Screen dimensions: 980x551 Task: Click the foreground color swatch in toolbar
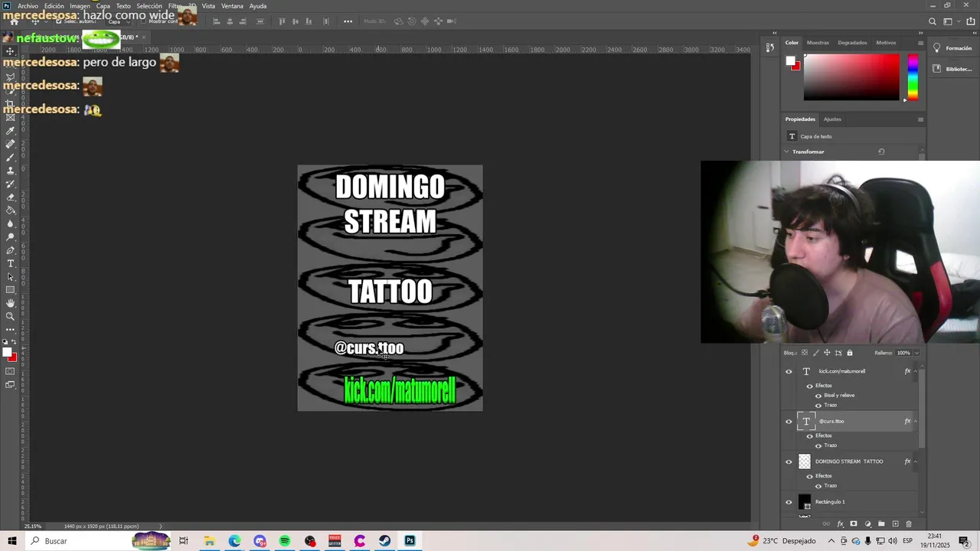point(7,353)
